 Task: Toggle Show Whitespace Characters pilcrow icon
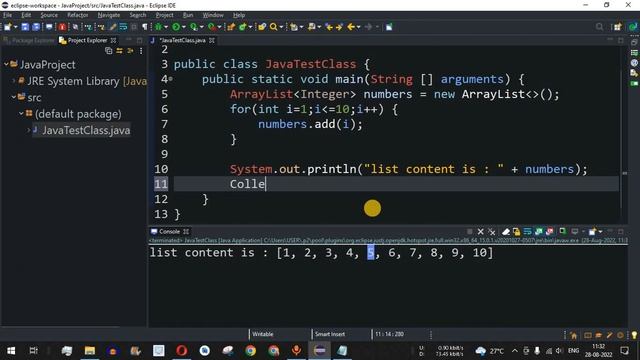click(144, 27)
